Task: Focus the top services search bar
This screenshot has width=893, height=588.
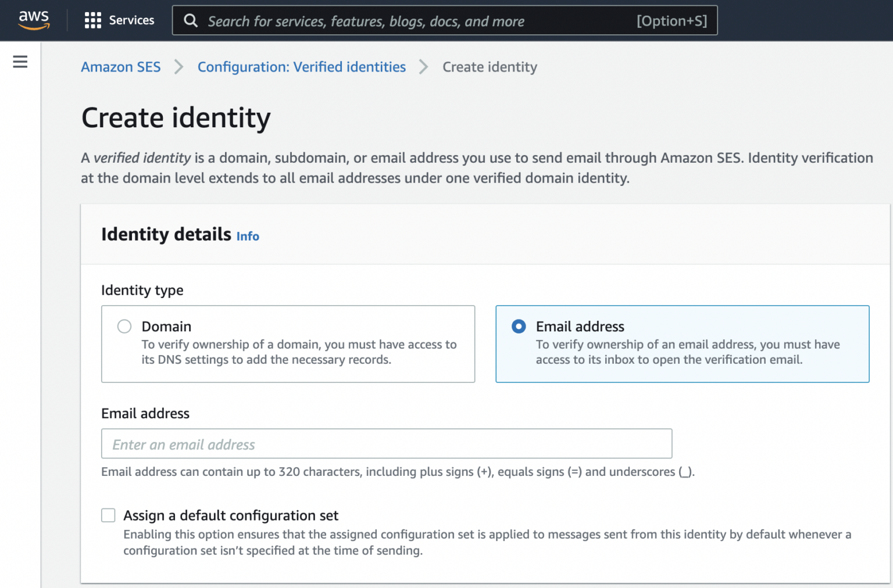Action: point(407,20)
